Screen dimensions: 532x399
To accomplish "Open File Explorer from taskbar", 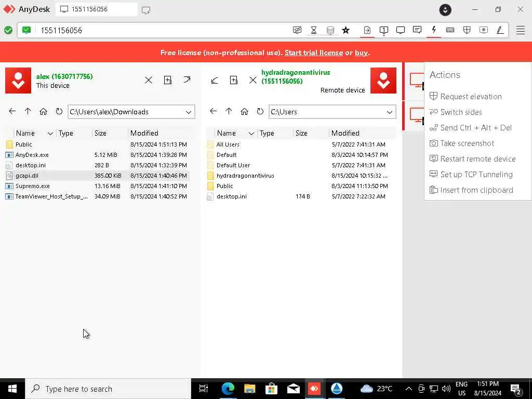I will point(250,389).
